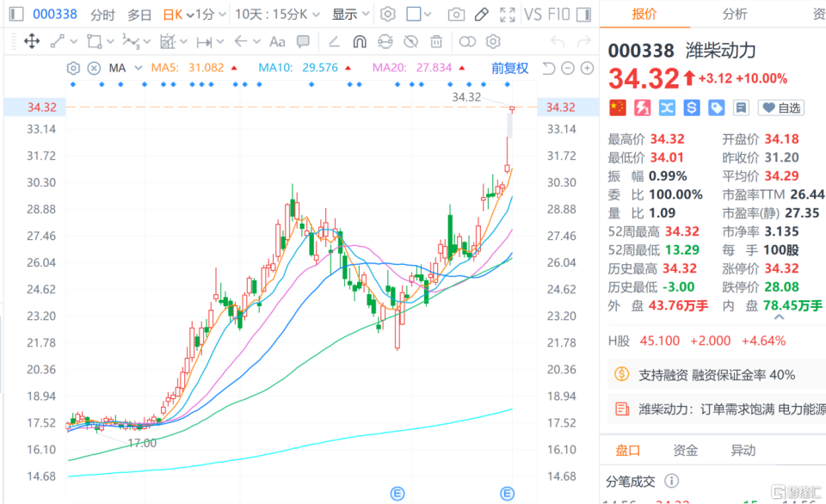The image size is (826, 504).
Task: Toggle the right sidebar panel icon
Action: [x=583, y=15]
